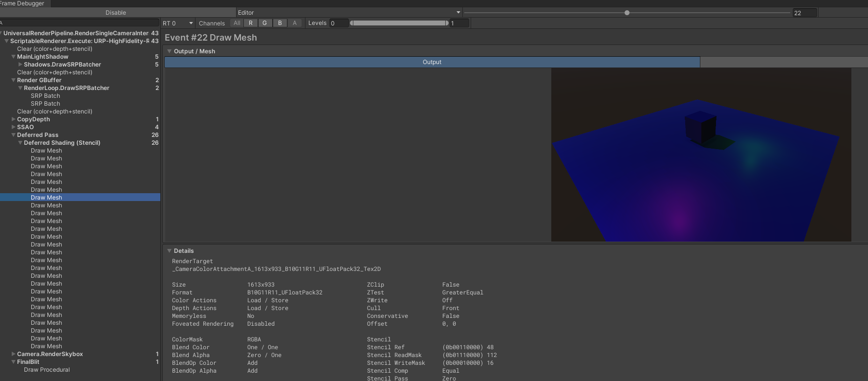868x381 pixels.
Task: Toggle the G channel button
Action: point(265,23)
